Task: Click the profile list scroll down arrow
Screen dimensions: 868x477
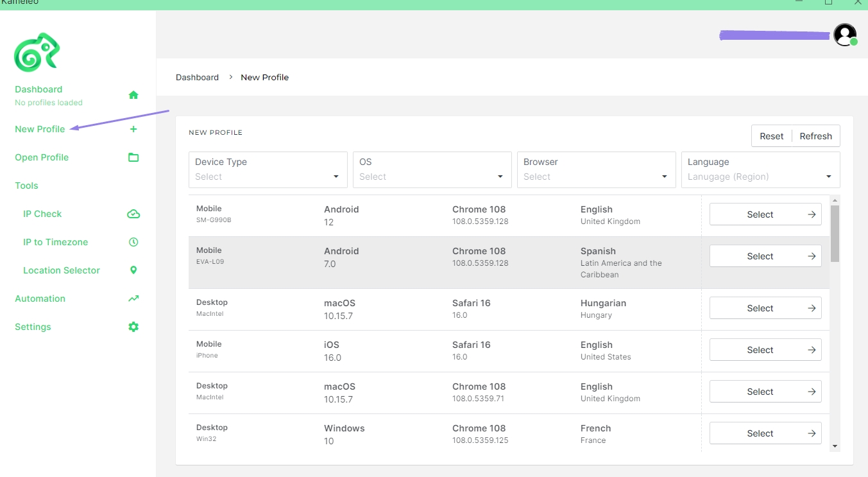Action: pos(835,446)
